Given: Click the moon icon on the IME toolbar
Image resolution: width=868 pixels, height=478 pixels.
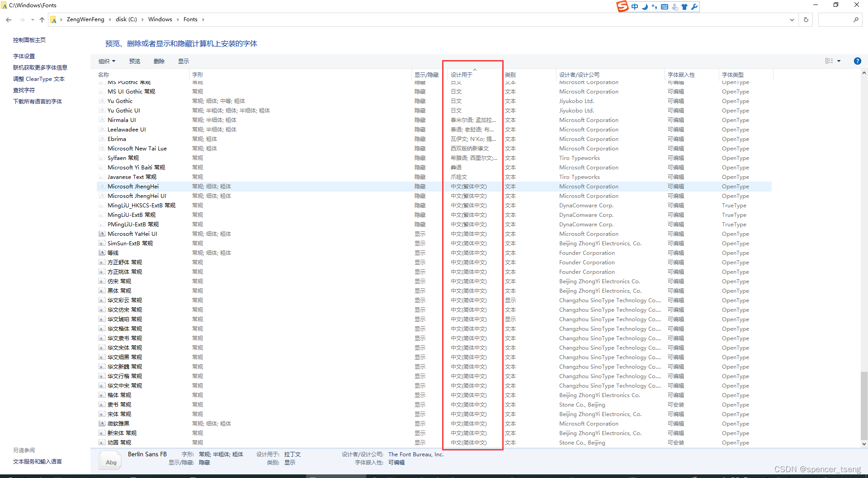Looking at the screenshot, I should 645,7.
